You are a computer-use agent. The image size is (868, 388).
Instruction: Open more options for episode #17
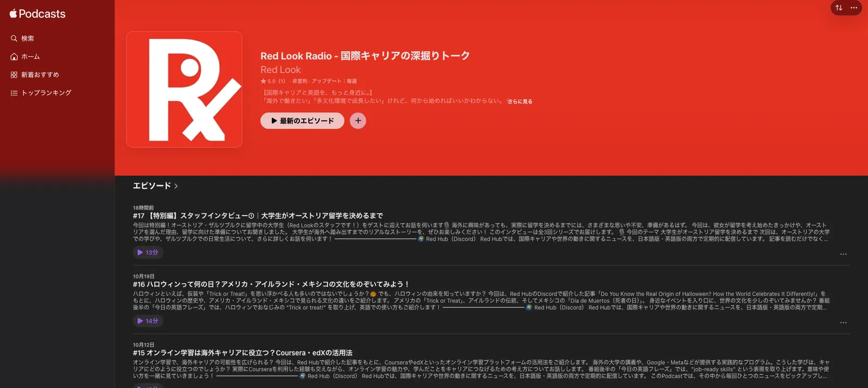(843, 254)
